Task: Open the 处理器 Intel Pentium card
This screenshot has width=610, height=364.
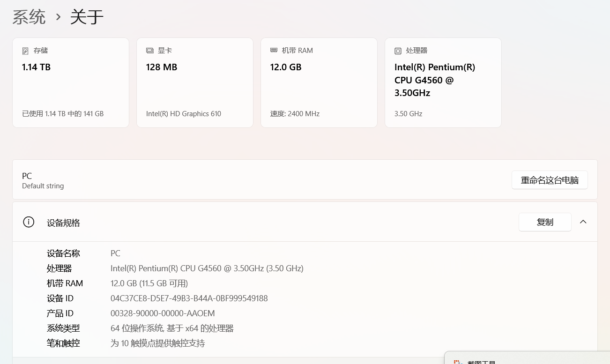Action: tap(443, 82)
